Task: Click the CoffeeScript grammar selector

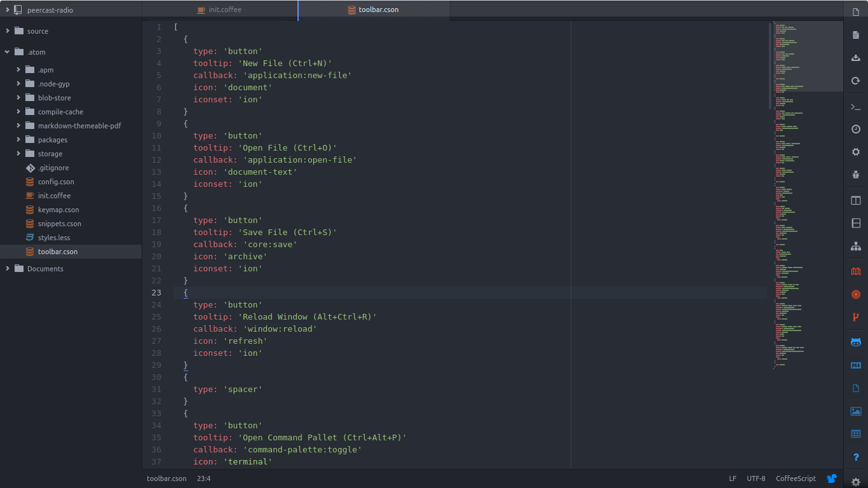Action: pyautogui.click(x=796, y=478)
